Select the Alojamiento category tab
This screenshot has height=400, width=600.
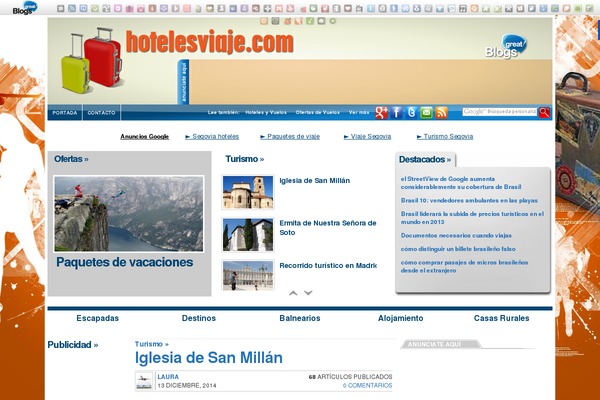click(401, 318)
